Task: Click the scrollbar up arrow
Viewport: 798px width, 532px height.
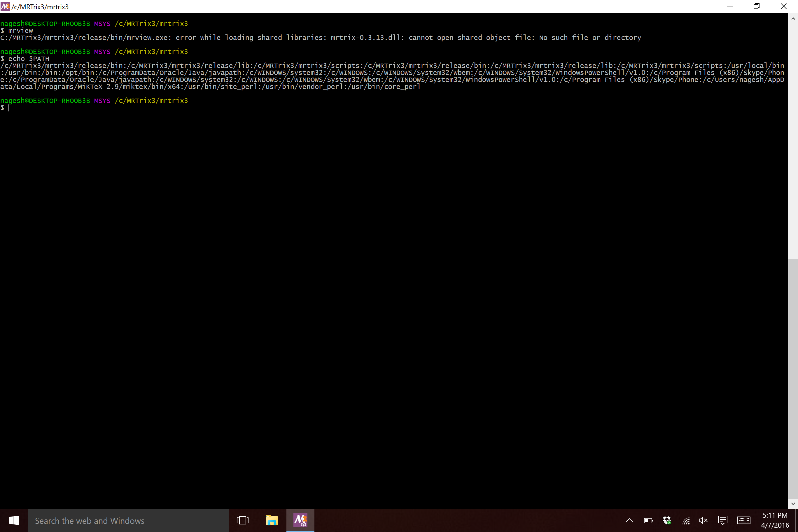Action: point(794,18)
